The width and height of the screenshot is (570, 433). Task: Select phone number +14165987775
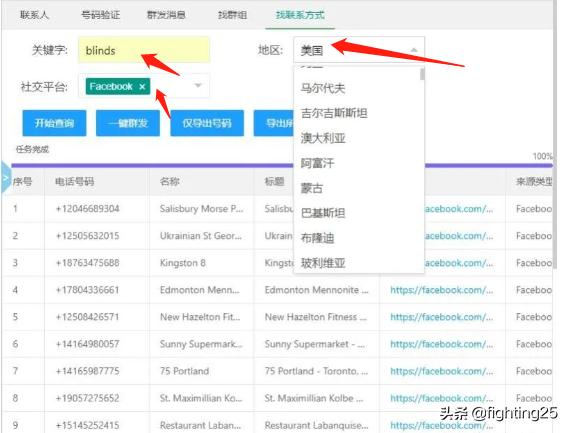point(87,371)
